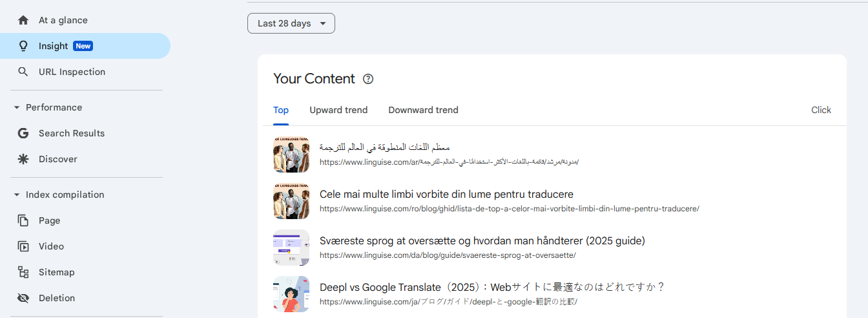Click the linguise.com/ja/ URL text

pos(448,301)
